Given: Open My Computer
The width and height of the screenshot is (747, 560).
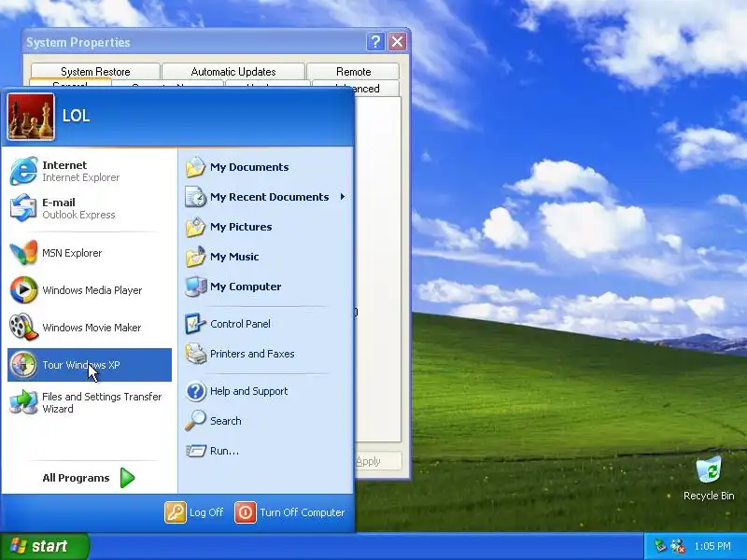Looking at the screenshot, I should pyautogui.click(x=267, y=287).
